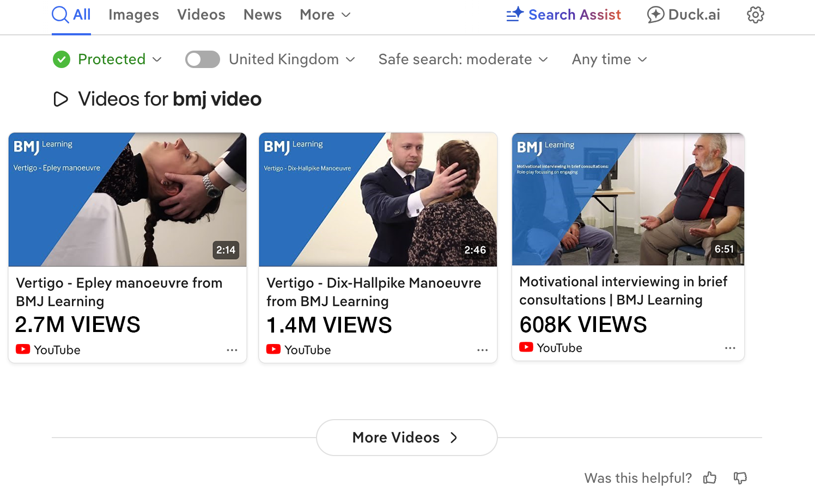Open Vertigo - Dix-Hallpike Manoeuvre video title

374,292
